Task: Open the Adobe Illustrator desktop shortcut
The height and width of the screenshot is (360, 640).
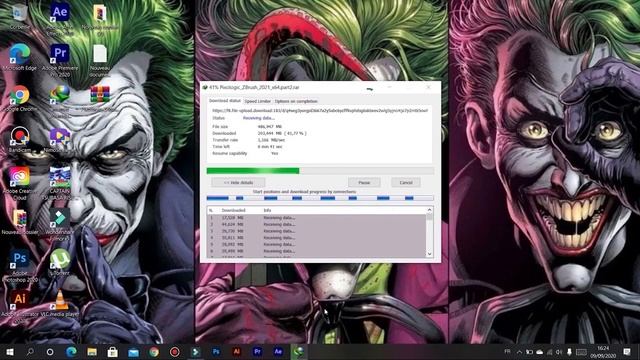Action: [19, 306]
